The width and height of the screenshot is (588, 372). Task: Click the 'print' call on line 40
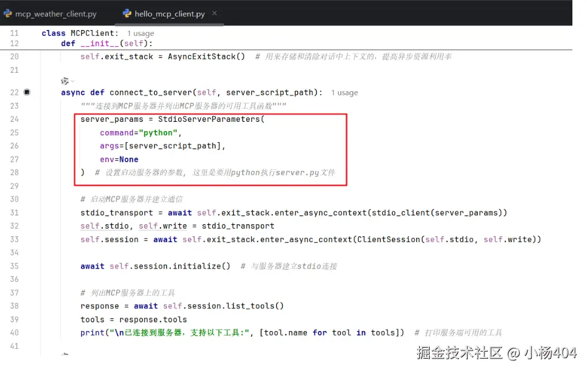[x=92, y=333]
